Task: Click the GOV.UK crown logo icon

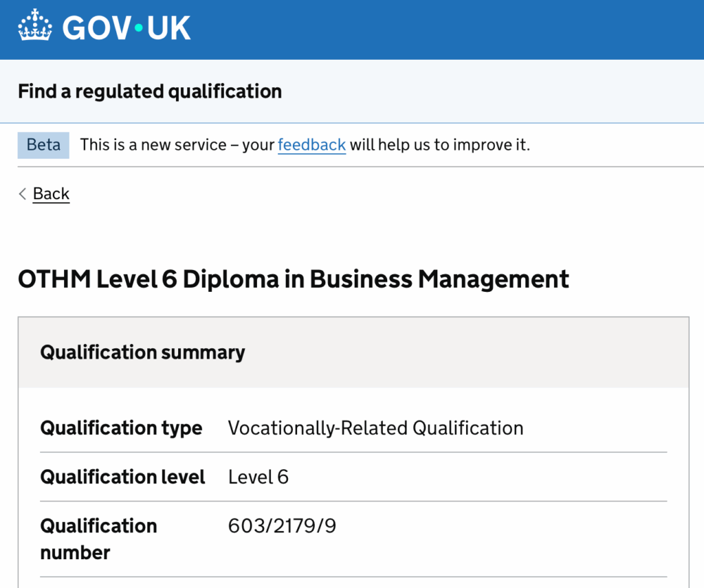Action: click(35, 27)
